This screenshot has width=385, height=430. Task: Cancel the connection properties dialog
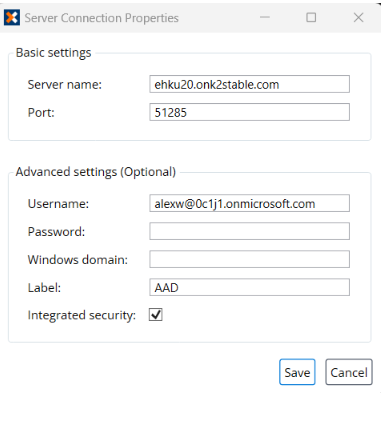tap(349, 372)
